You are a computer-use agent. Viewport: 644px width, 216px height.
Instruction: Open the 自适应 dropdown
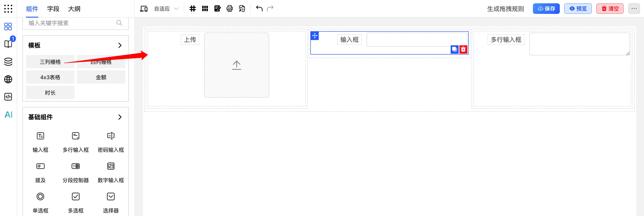click(166, 9)
